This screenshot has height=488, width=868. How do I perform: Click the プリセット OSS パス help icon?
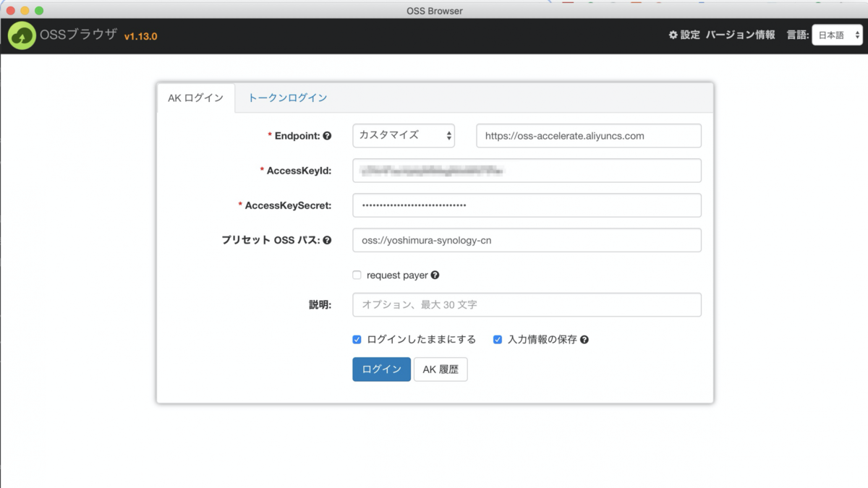tap(327, 240)
